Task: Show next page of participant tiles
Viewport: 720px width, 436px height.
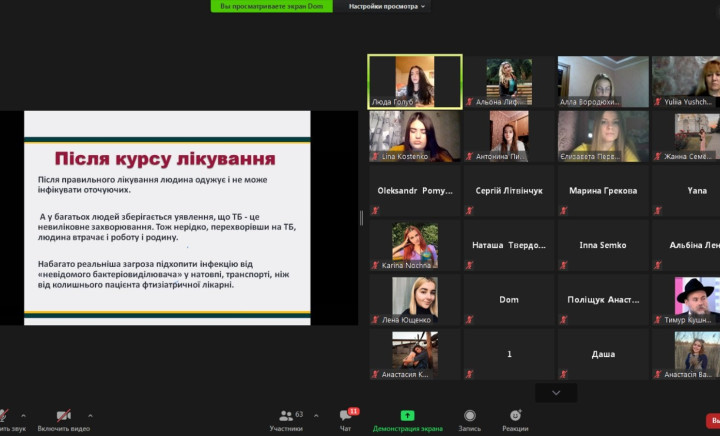Action: (556, 393)
